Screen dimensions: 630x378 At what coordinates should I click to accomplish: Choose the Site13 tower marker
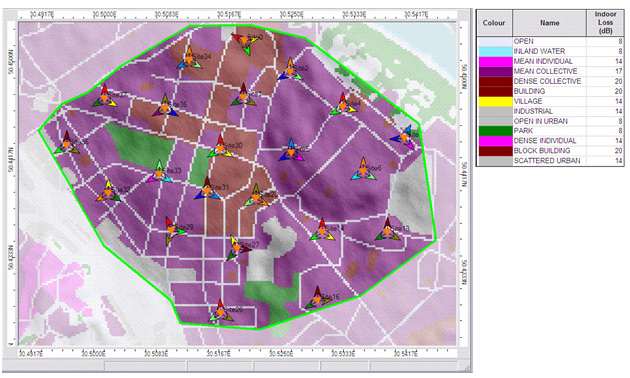coord(387,231)
